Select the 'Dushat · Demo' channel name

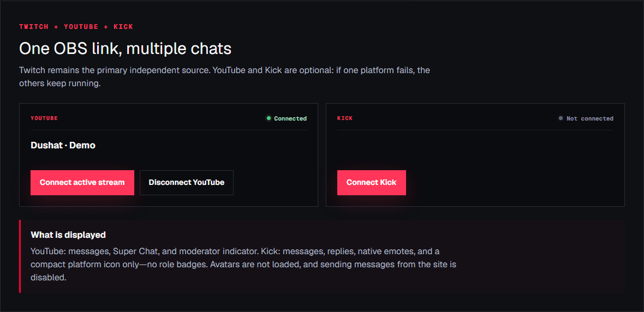pos(63,145)
